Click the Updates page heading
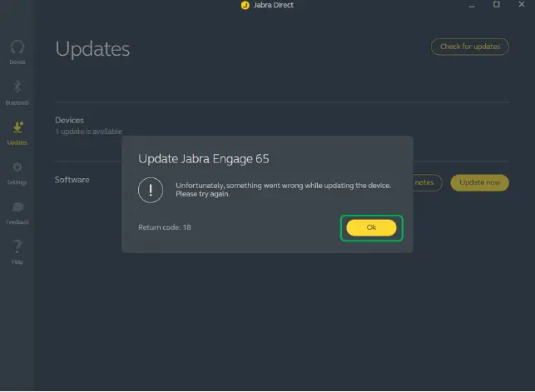Screen dimensions: 535x392 click(92, 49)
